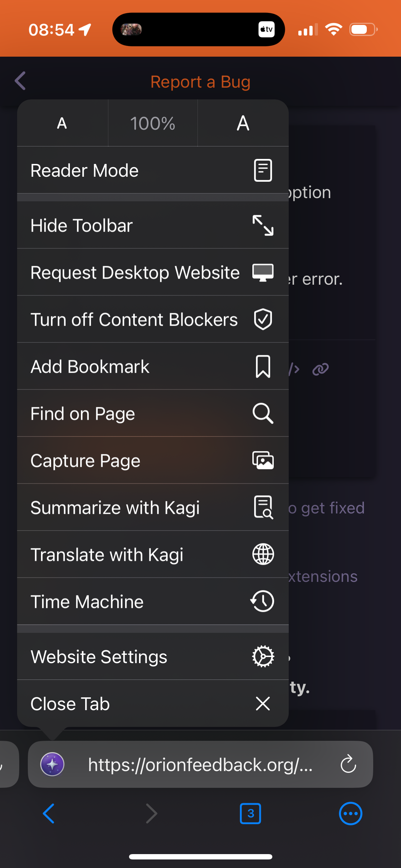Increase text size with large A
This screenshot has height=868, width=401.
click(x=243, y=123)
